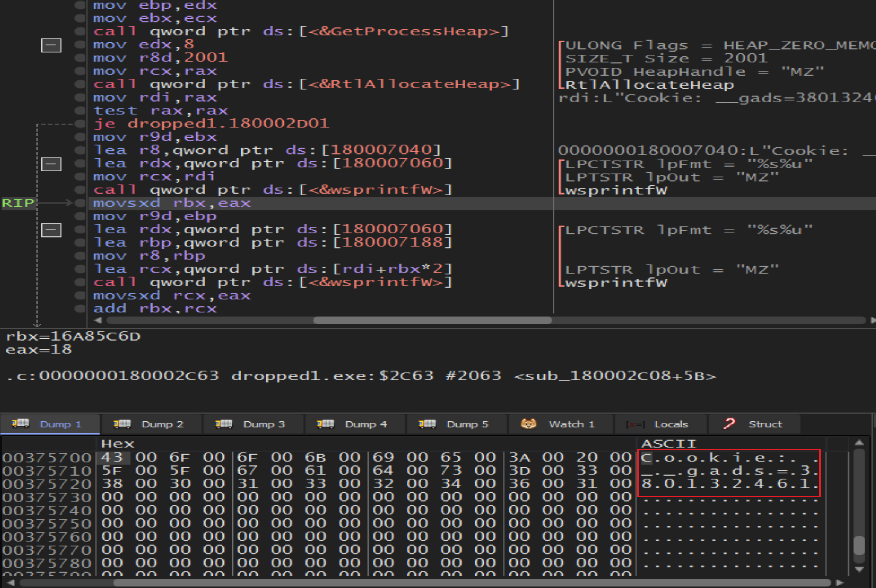Click the Dump 3 tab memory icon
This screenshot has height=588, width=876.
coord(223,424)
